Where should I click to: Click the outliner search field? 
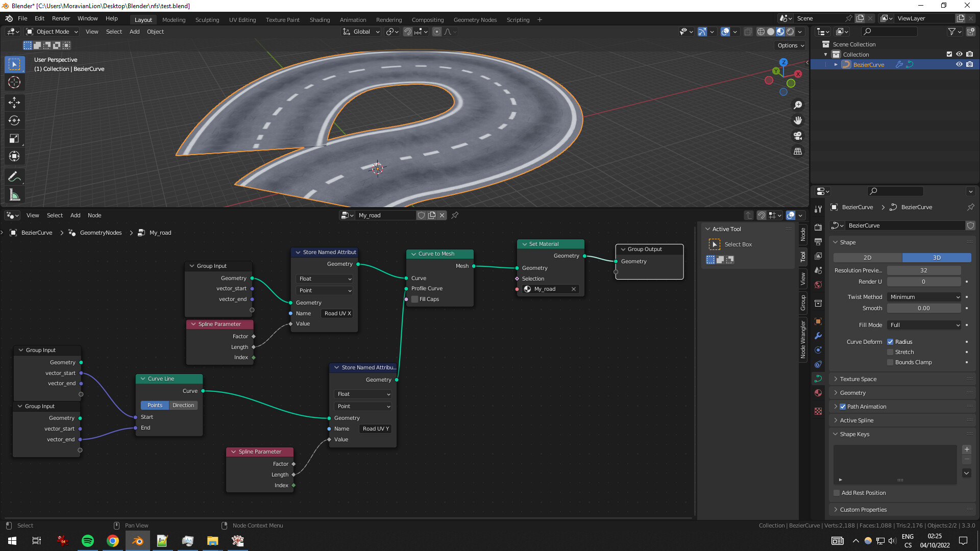889,32
